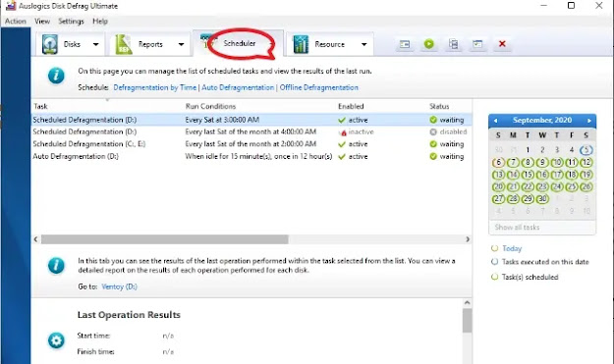The image size is (614, 364).
Task: Expand the Resource dropdown arrow
Action: pos(363,44)
